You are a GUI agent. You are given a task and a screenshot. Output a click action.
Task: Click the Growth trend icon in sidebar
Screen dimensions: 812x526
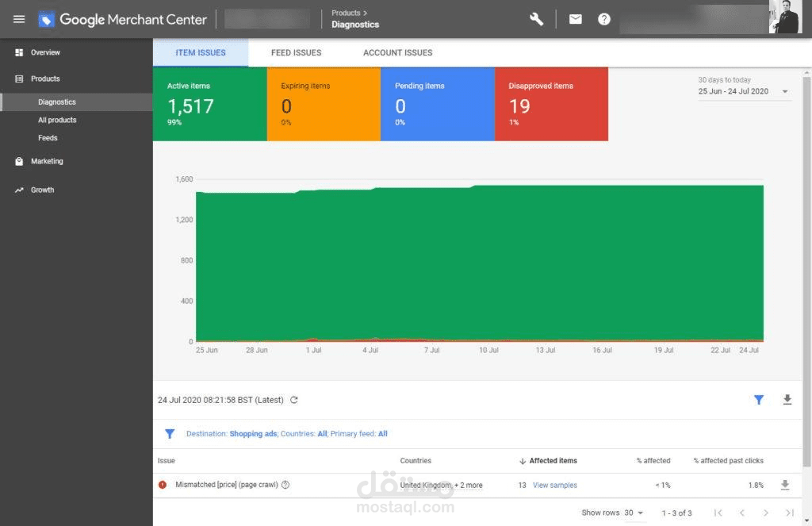click(x=19, y=190)
